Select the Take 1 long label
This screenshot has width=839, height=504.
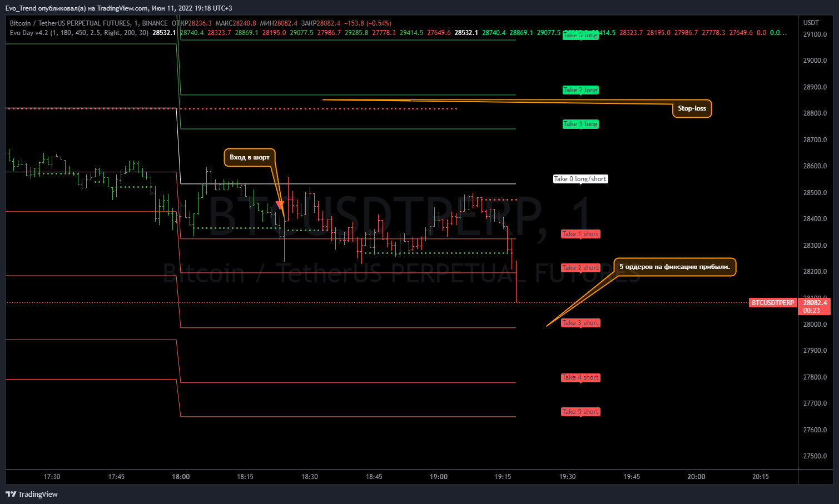[x=580, y=124]
